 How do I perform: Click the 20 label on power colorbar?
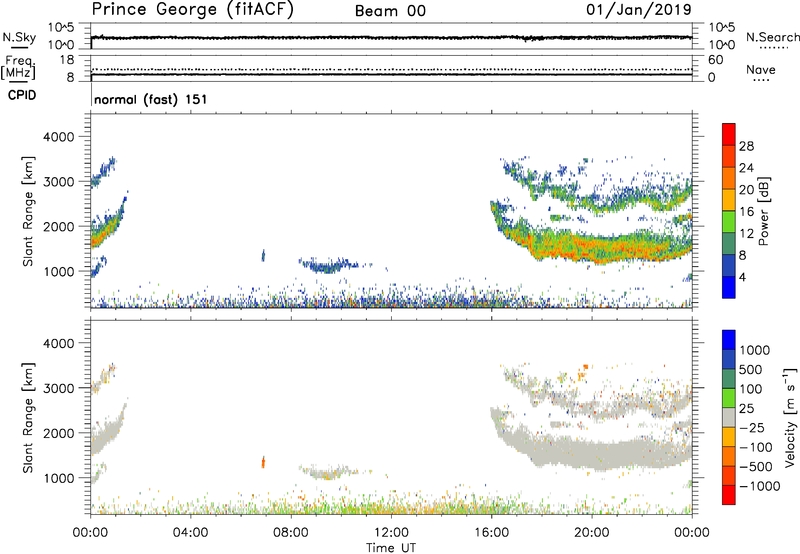click(x=746, y=190)
